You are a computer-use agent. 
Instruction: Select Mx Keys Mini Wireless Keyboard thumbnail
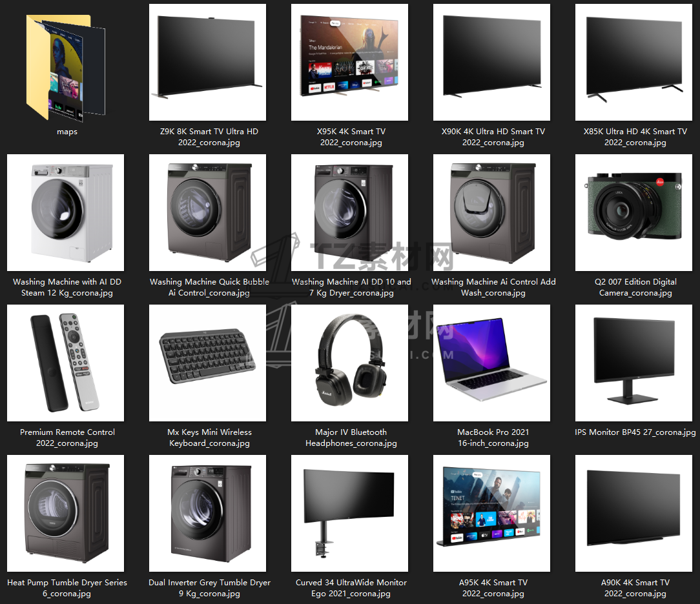tap(207, 363)
